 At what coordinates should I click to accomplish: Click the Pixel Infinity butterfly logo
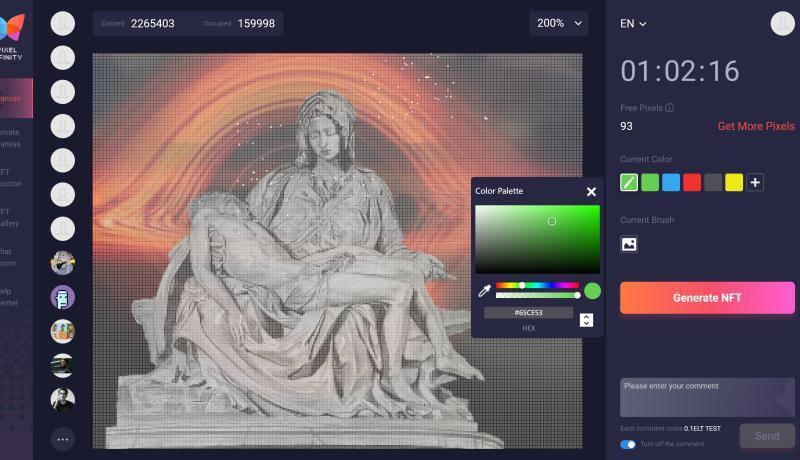pos(12,27)
